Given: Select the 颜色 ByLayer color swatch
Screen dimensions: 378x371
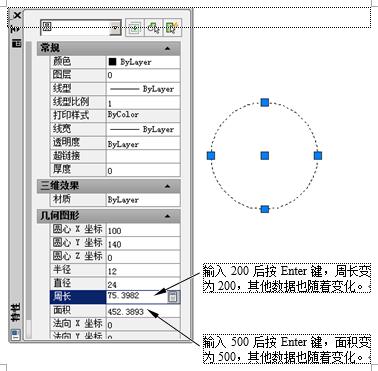Looking at the screenshot, I should coord(112,62).
